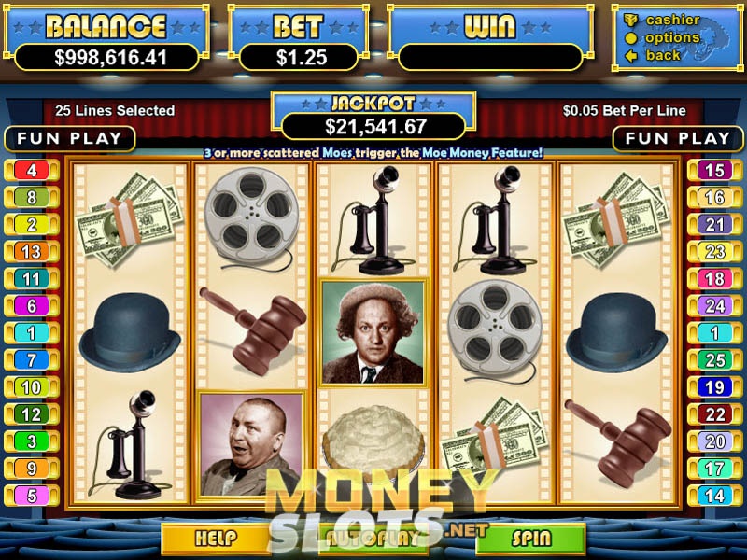
Task: Click the cash stack at top of reel one
Action: [x=129, y=220]
